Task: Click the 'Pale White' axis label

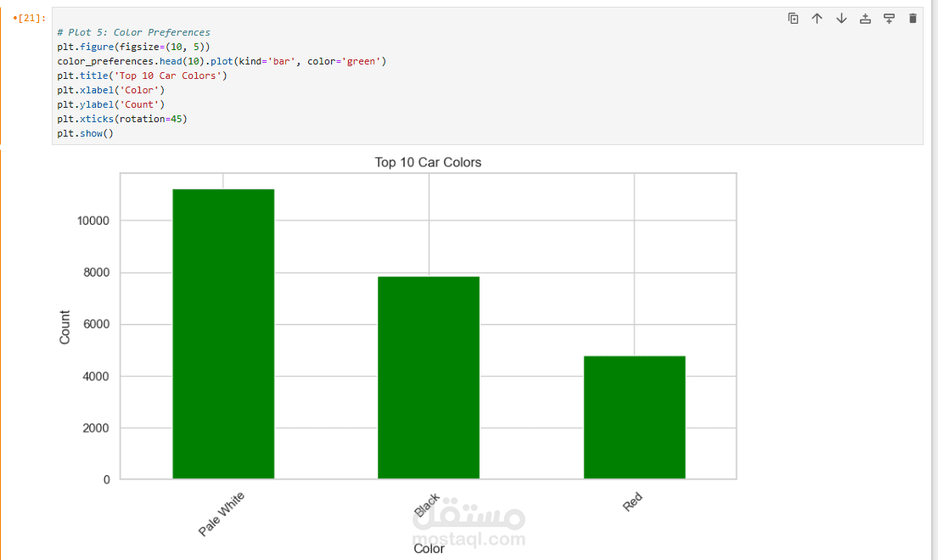Action: click(222, 514)
